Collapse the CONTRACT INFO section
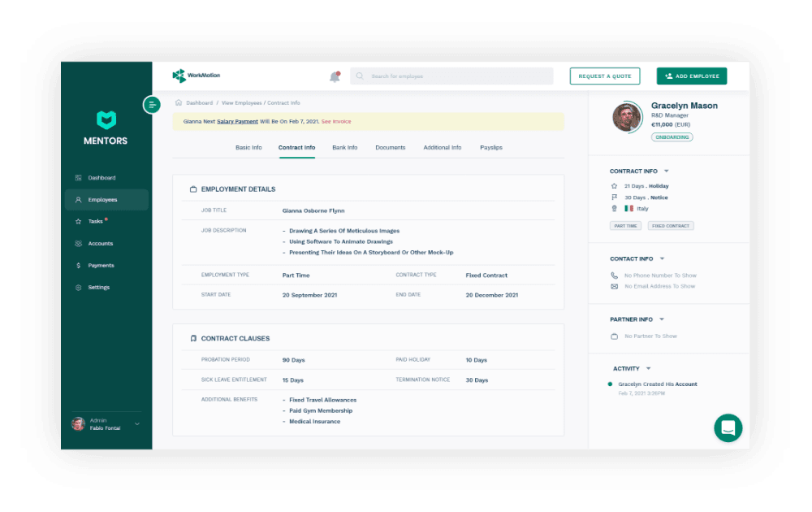The height and width of the screenshot is (512, 812). pyautogui.click(x=667, y=171)
